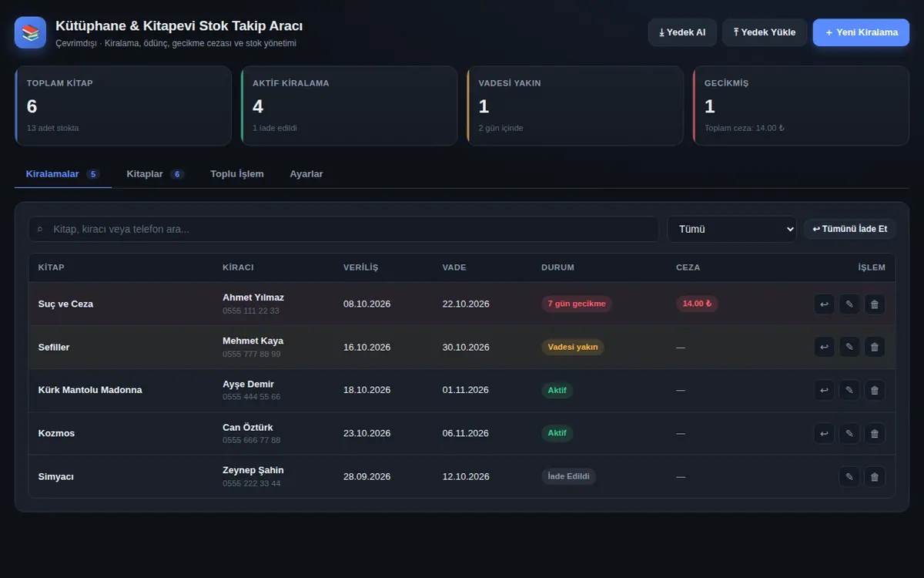Image resolution: width=924 pixels, height=578 pixels.
Task: Click the Kozmos book title
Action: point(57,433)
